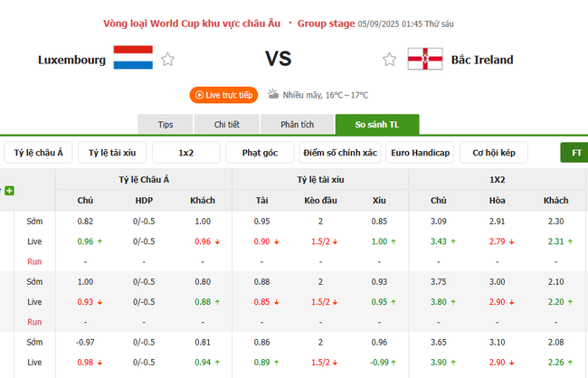Screen dimensions: 588x378
Task: Choose the Tỷ lệ châu Á filter
Action: pos(38,153)
